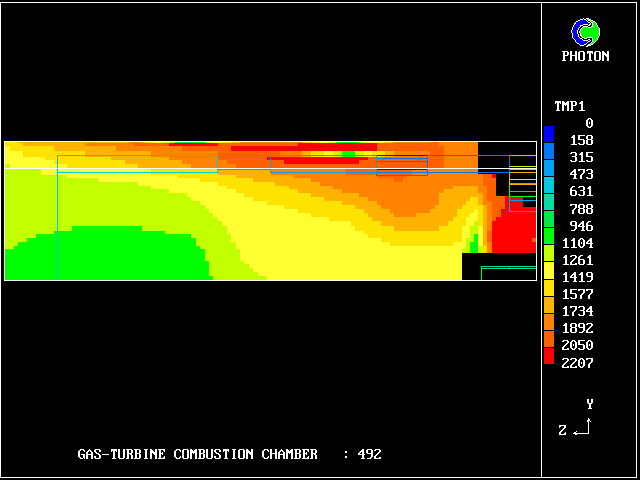Select the legend value label 1892
This screenshot has width=640, height=480.
(x=578, y=328)
